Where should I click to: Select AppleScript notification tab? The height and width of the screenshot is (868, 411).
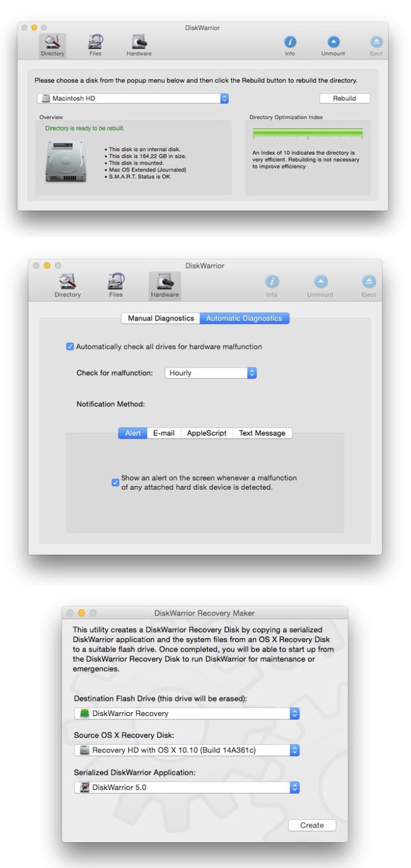(207, 433)
